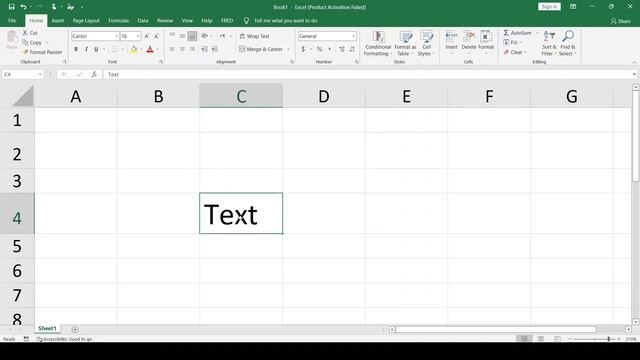Open Sort & Filter options
The image size is (640, 360).
coord(549,43)
